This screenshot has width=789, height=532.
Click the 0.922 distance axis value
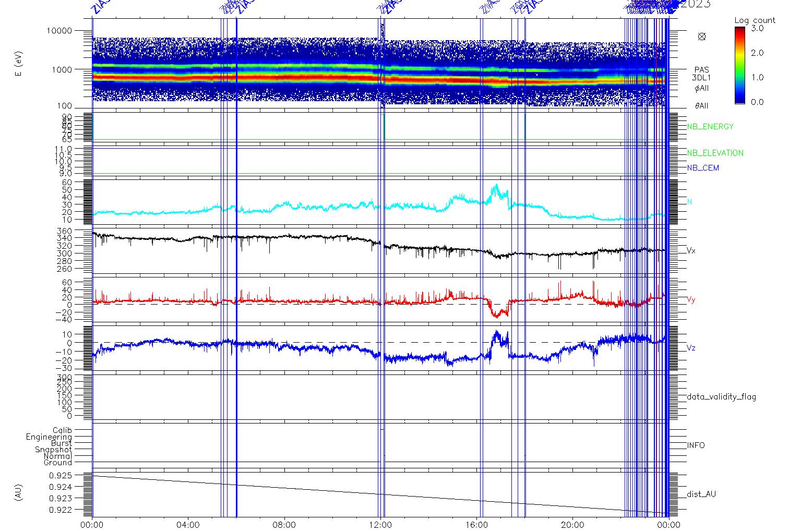click(60, 510)
